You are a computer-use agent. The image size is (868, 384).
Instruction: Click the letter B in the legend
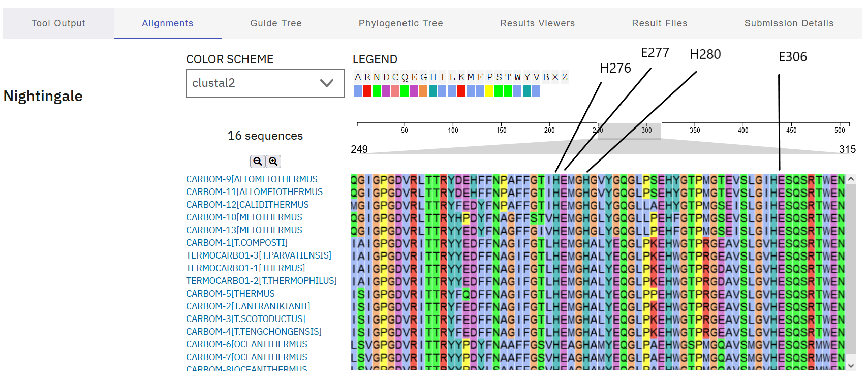546,77
